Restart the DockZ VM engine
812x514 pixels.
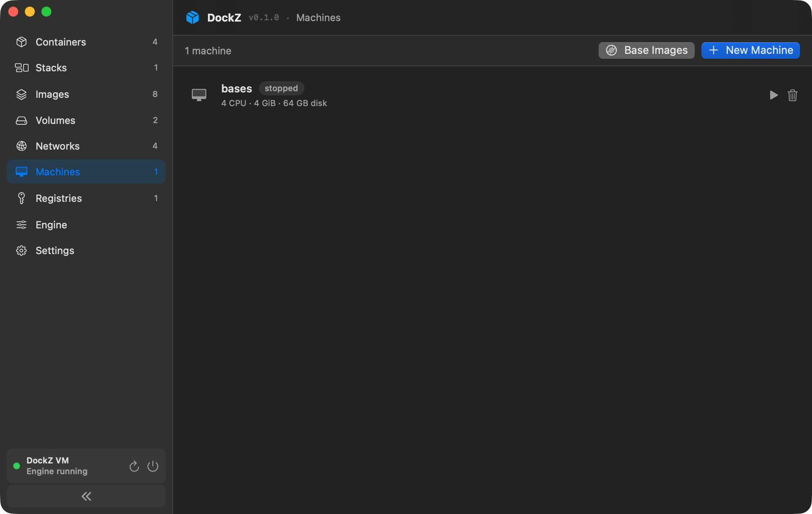pyautogui.click(x=134, y=466)
